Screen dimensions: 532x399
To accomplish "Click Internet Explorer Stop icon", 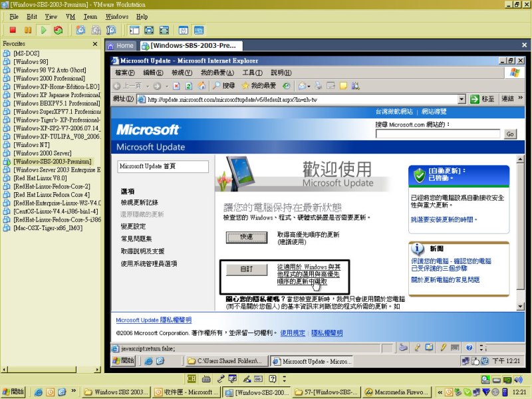I will pyautogui.click(x=176, y=86).
